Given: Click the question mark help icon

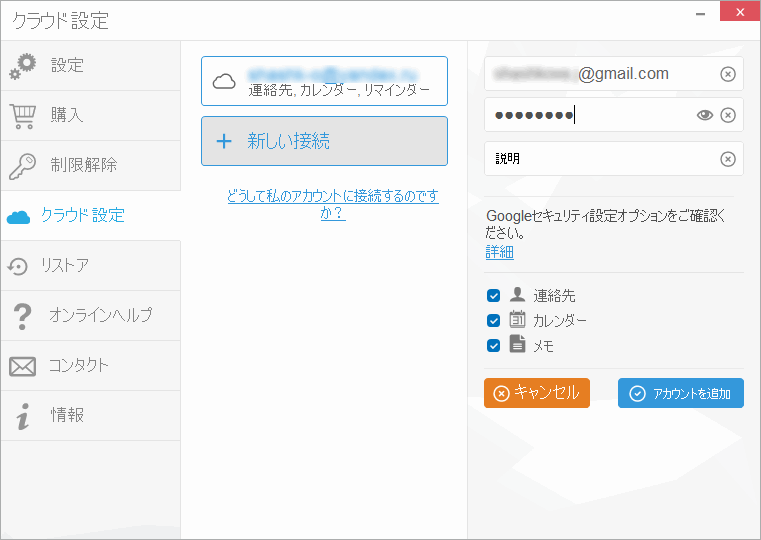Looking at the screenshot, I should [x=22, y=316].
